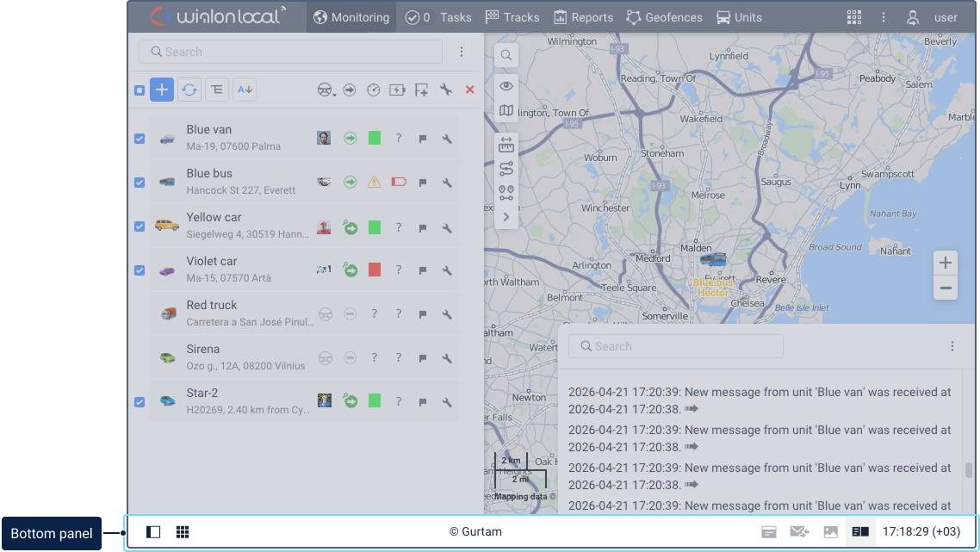Image resolution: width=980 pixels, height=552 pixels.
Task: Click the map layers icon
Action: point(506,110)
